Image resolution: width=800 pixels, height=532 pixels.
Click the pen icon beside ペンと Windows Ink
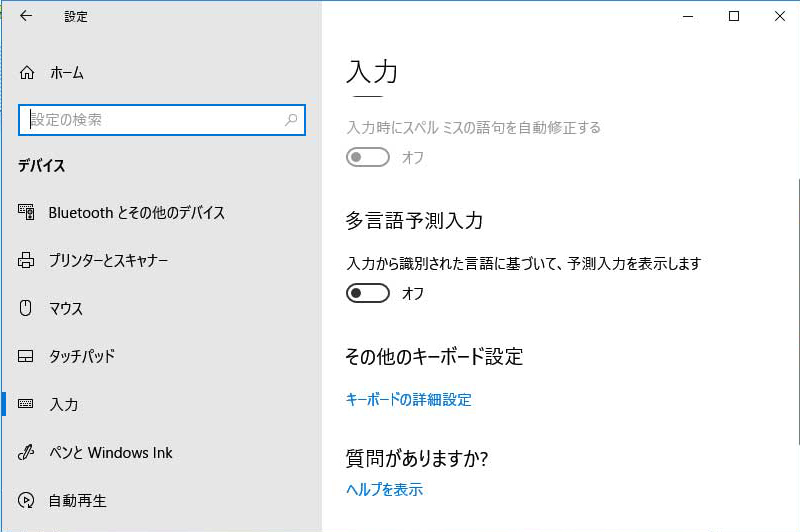(x=27, y=453)
